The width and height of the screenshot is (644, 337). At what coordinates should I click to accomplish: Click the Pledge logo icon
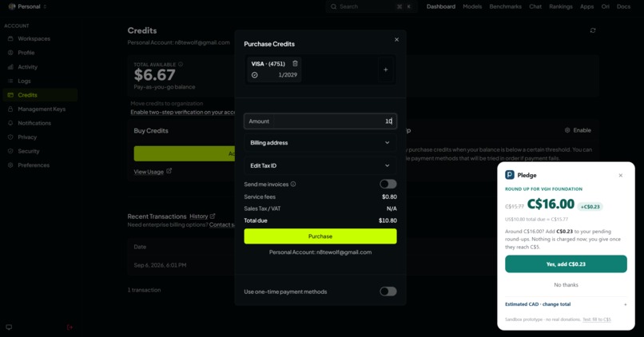tap(510, 175)
